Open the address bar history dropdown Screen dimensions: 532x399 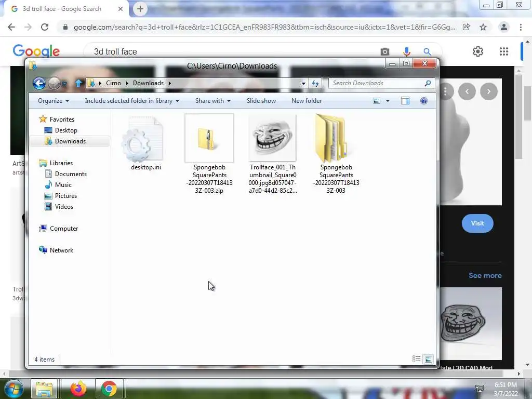pyautogui.click(x=303, y=84)
